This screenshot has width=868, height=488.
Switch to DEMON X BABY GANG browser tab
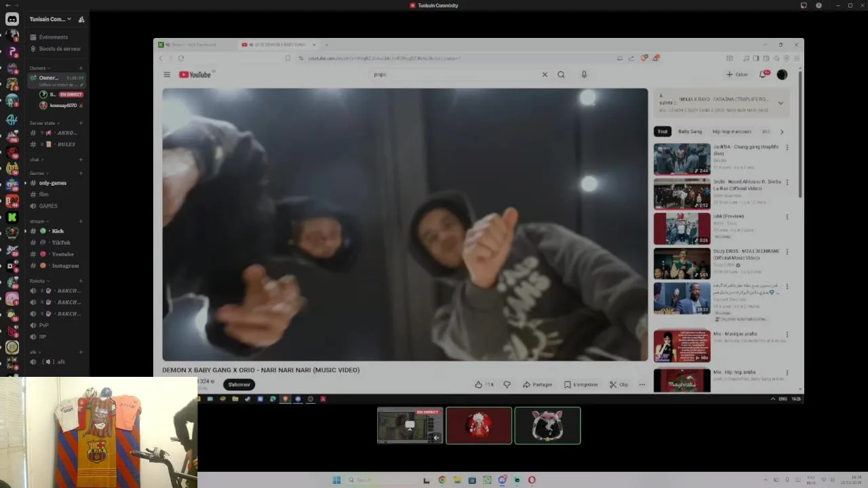(x=279, y=45)
